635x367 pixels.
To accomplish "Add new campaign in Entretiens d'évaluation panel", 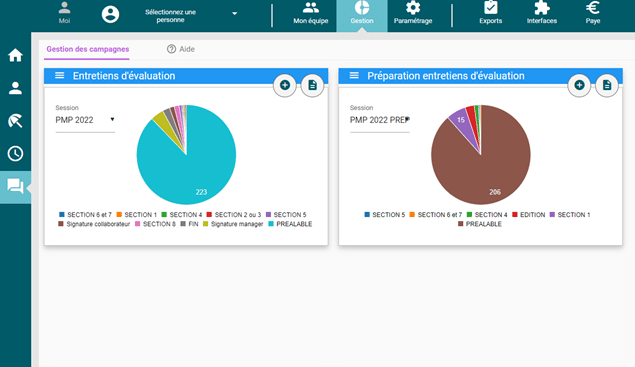I will [285, 85].
